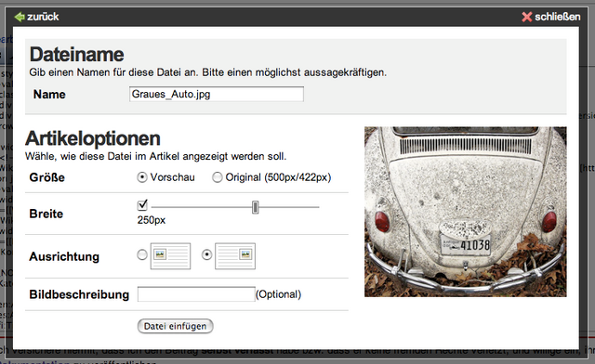Click the Name input field with Graues_Auto.jpg
The width and height of the screenshot is (595, 364).
click(217, 94)
